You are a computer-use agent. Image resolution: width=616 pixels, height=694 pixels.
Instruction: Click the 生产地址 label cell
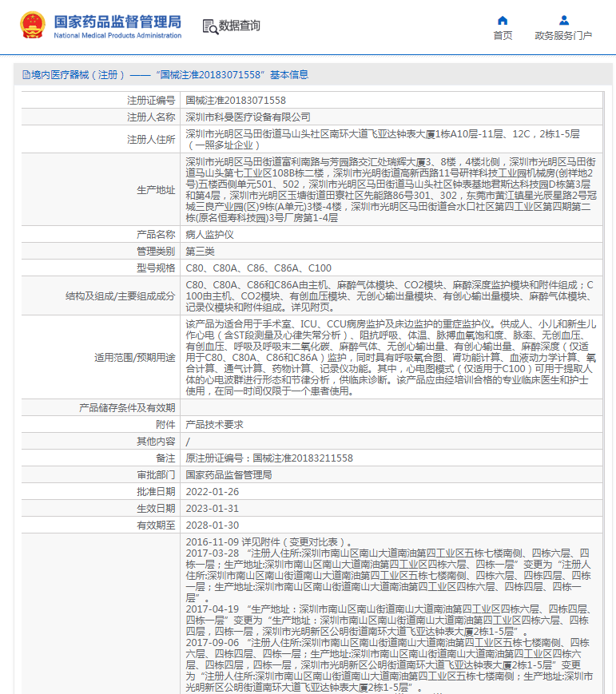point(101,190)
